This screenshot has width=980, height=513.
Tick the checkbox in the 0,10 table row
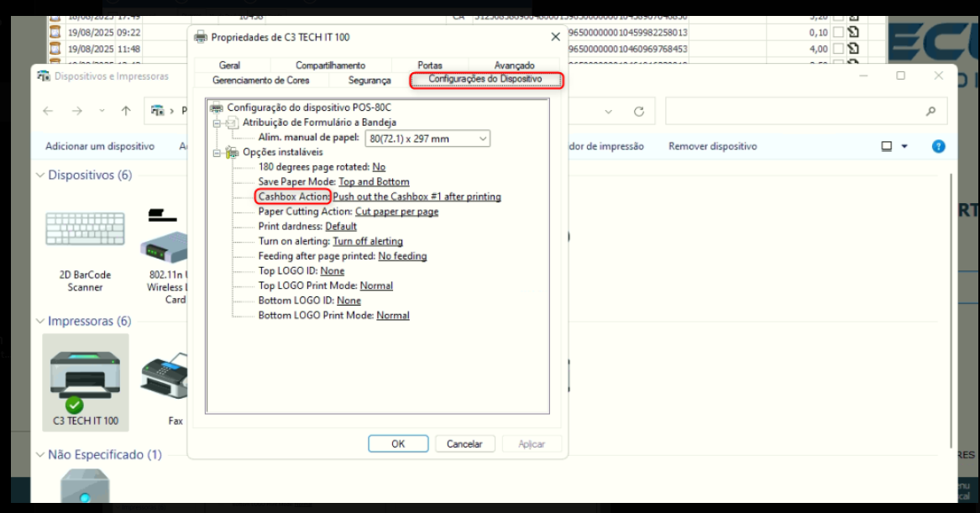[837, 33]
